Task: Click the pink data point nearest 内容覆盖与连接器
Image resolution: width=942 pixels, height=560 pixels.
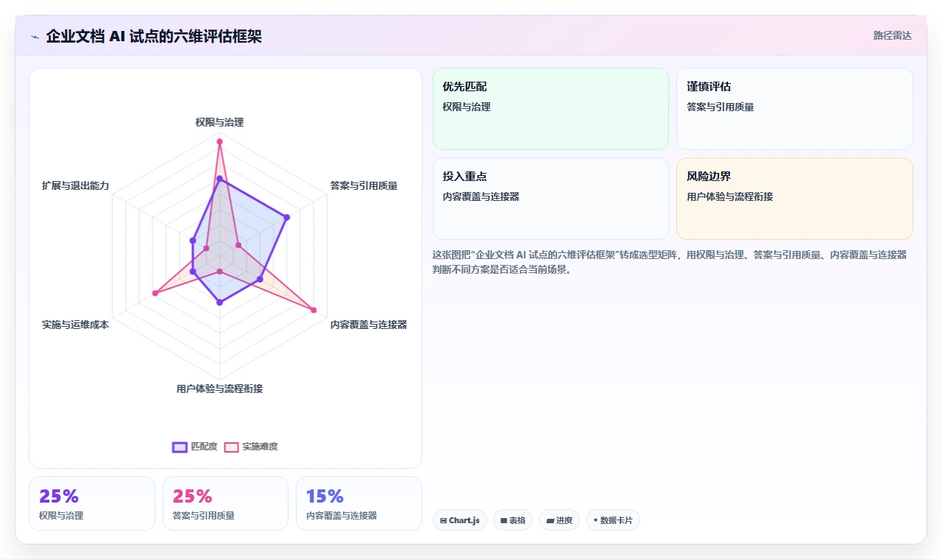Action: 314,310
